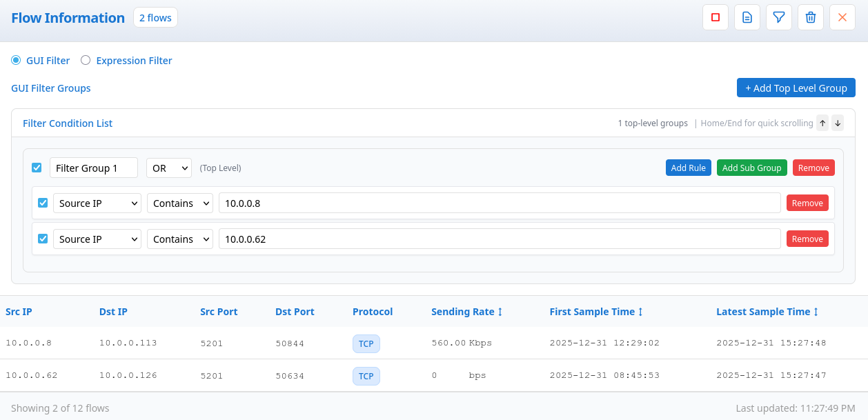
Task: Sort by First Sample Time column
Action: pos(596,312)
